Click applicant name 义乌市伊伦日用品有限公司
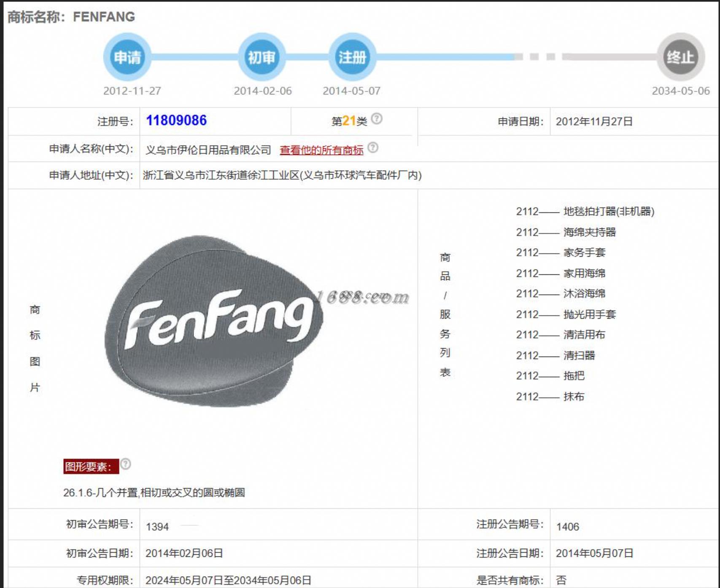 [x=208, y=150]
